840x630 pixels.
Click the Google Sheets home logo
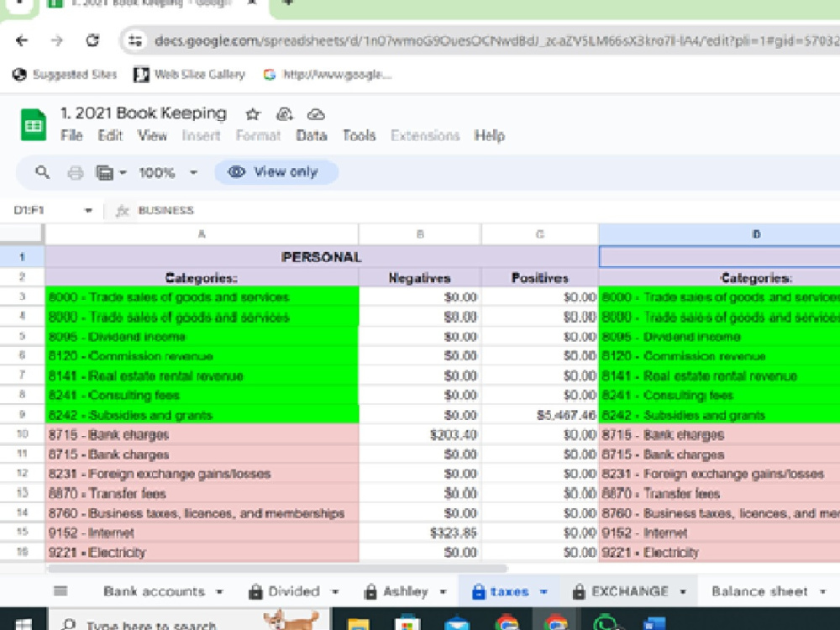point(34,125)
